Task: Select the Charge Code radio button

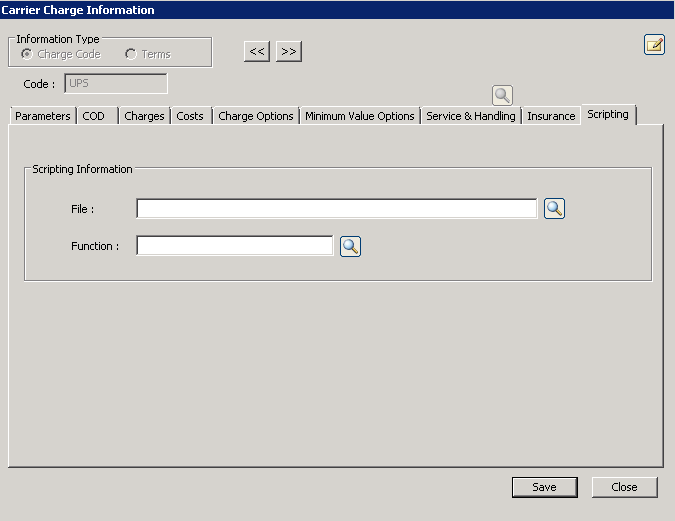Action: [x=26, y=54]
